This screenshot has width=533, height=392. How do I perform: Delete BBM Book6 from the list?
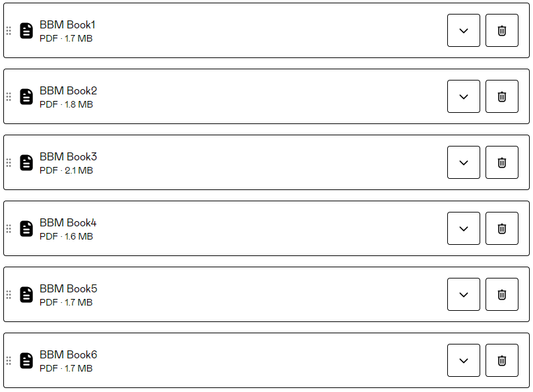(x=501, y=360)
